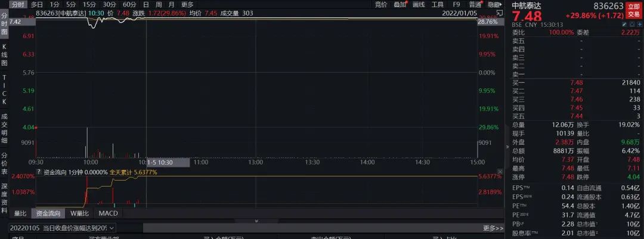
Task: Open the 深度资料 sidebar tab
Action: point(4,199)
